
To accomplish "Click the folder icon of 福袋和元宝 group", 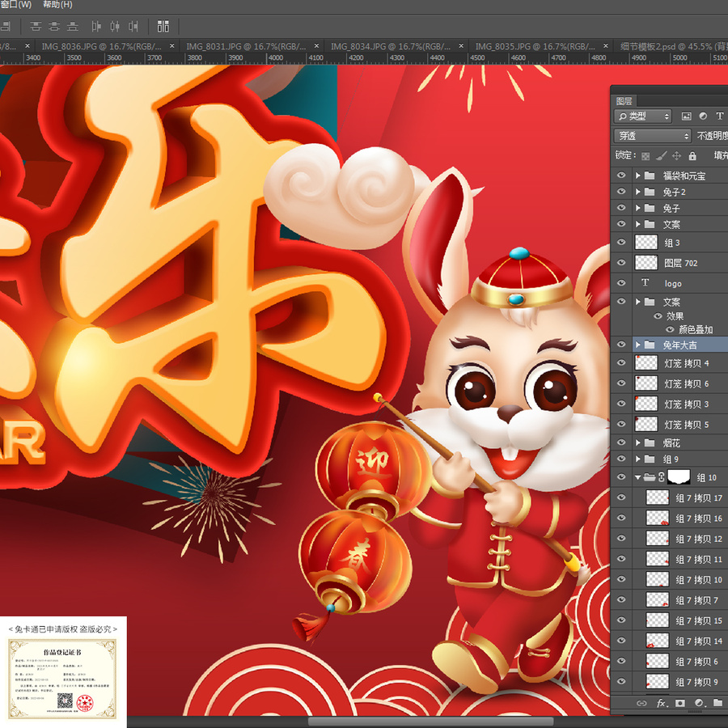I will click(650, 176).
